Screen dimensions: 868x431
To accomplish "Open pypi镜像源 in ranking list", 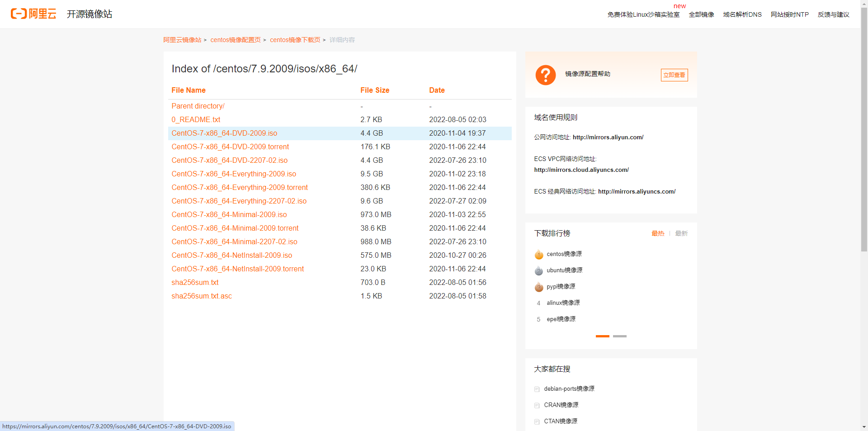I will click(561, 287).
